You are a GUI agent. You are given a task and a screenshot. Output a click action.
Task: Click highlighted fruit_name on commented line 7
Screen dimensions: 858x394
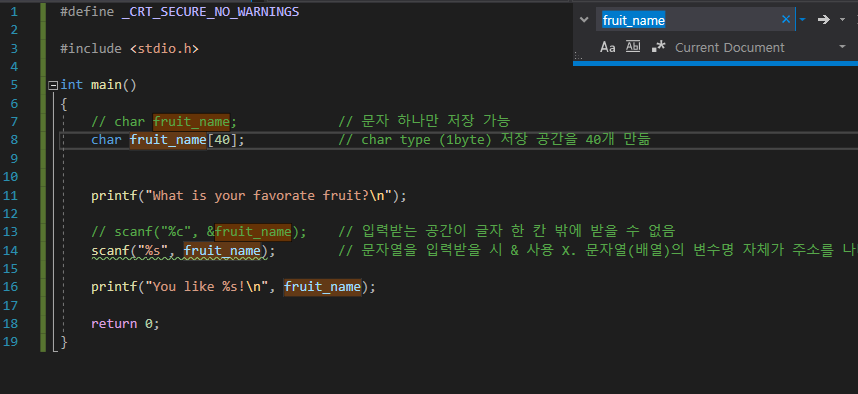coord(191,121)
